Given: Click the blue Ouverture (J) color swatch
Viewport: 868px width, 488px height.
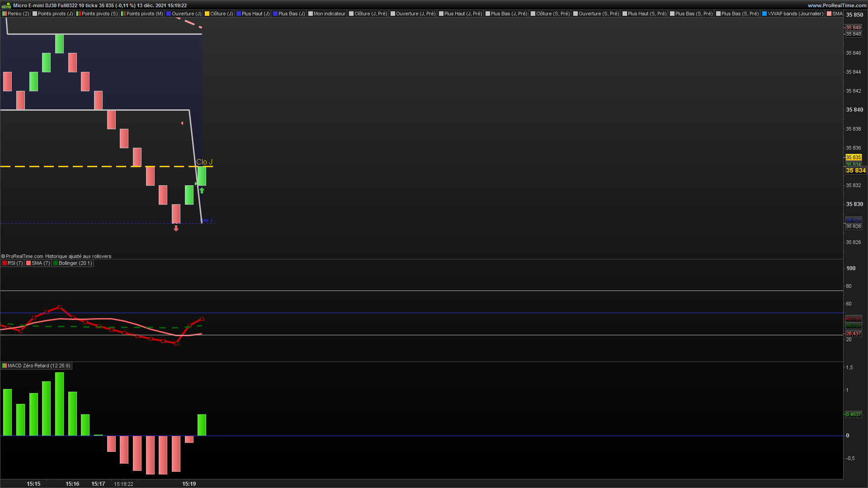Looking at the screenshot, I should (169, 14).
